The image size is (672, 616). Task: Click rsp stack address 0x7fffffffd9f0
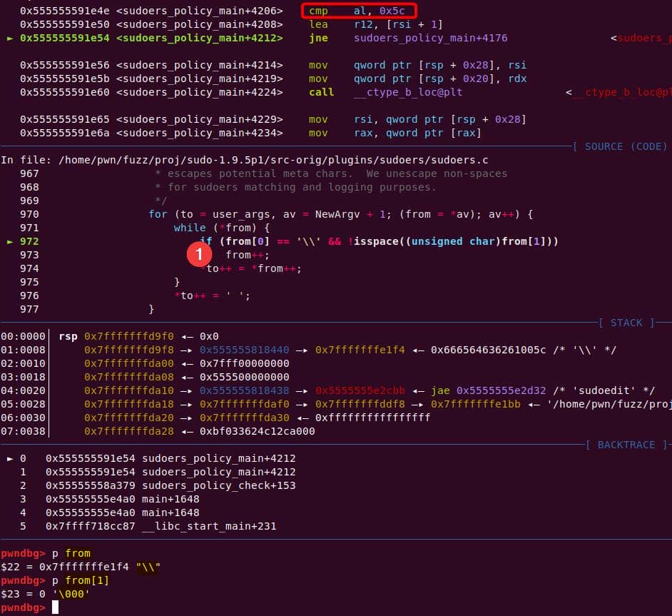pyautogui.click(x=128, y=336)
